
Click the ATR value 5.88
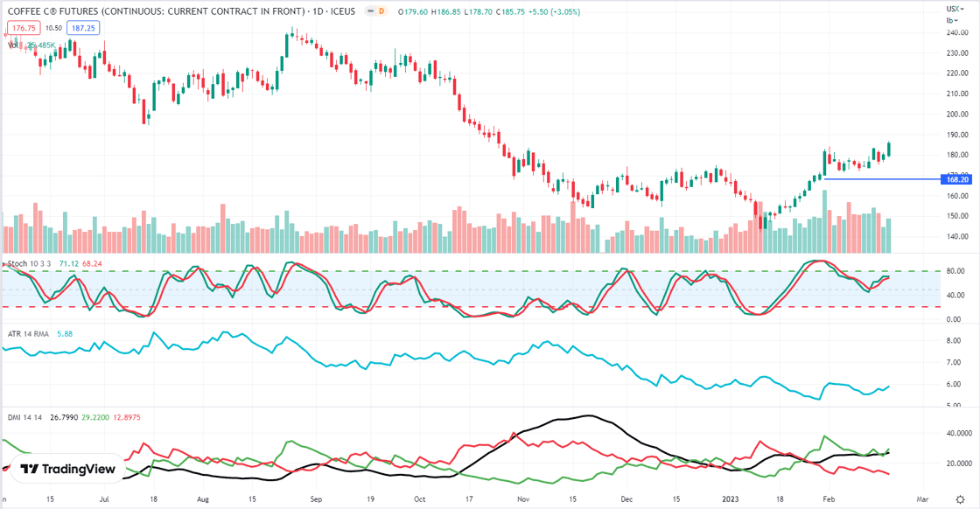65,334
